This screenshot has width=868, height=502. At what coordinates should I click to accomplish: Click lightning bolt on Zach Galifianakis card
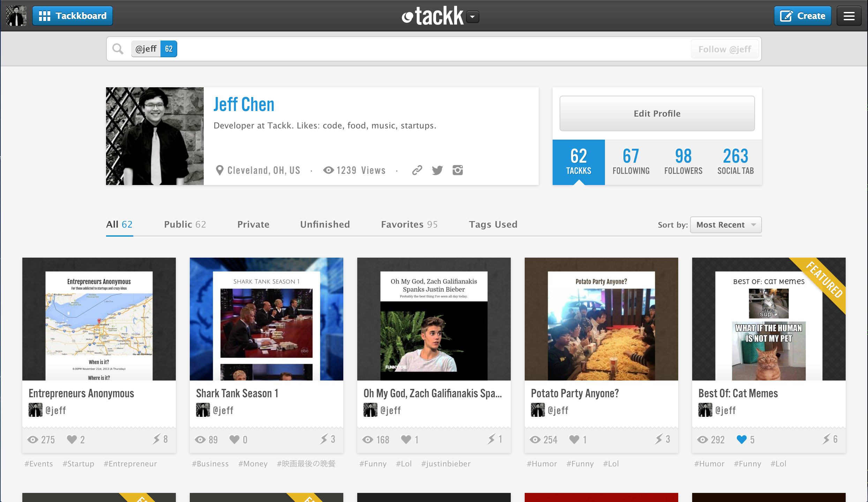tap(491, 439)
